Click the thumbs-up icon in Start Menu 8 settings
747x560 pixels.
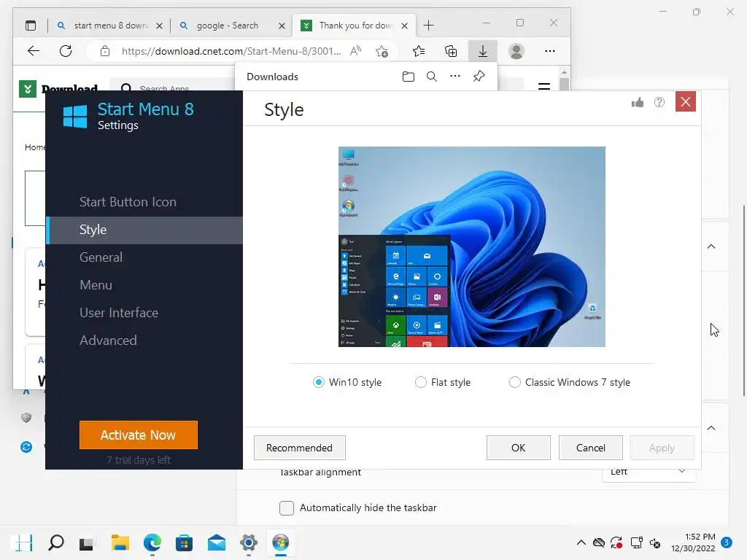coord(638,102)
